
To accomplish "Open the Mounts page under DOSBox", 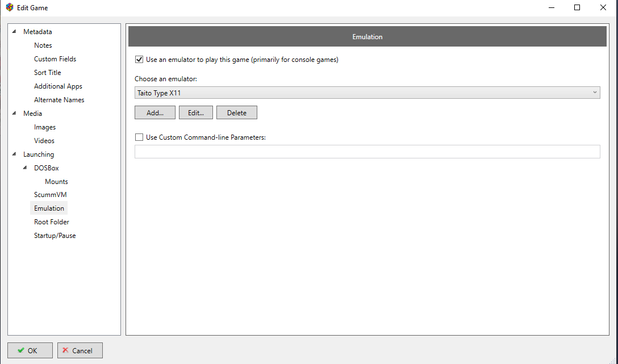I will coord(56,182).
